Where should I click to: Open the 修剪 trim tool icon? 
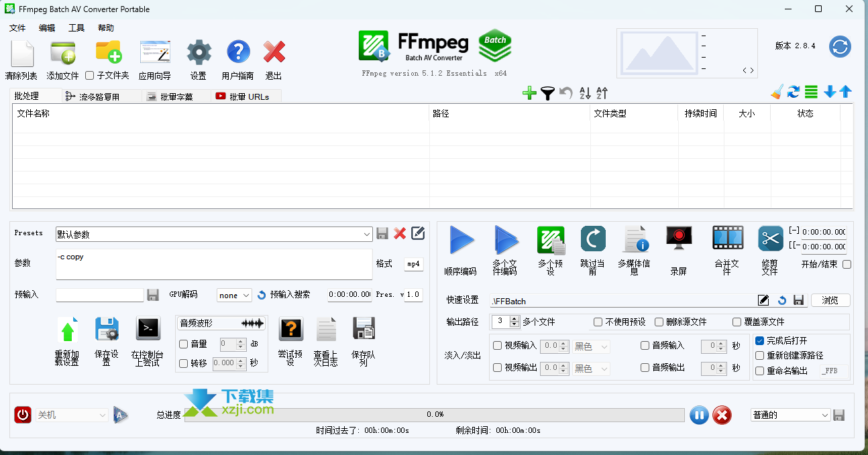coord(770,239)
